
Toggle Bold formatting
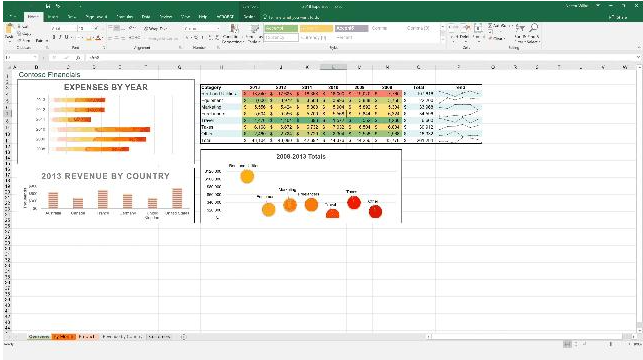tap(54, 38)
